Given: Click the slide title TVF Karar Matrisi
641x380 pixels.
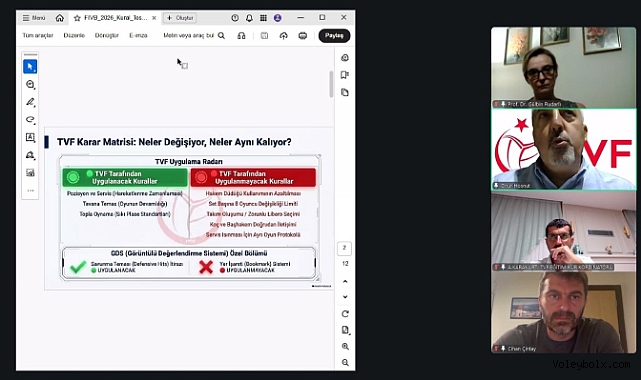Looking at the screenshot, I should point(174,142).
